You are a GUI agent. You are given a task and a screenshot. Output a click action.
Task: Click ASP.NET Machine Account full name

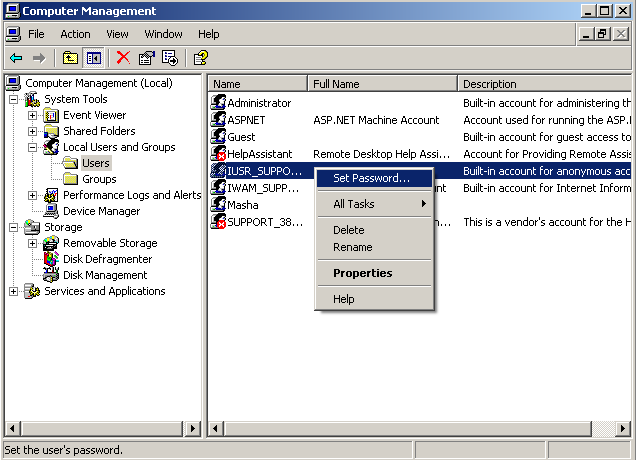click(376, 120)
